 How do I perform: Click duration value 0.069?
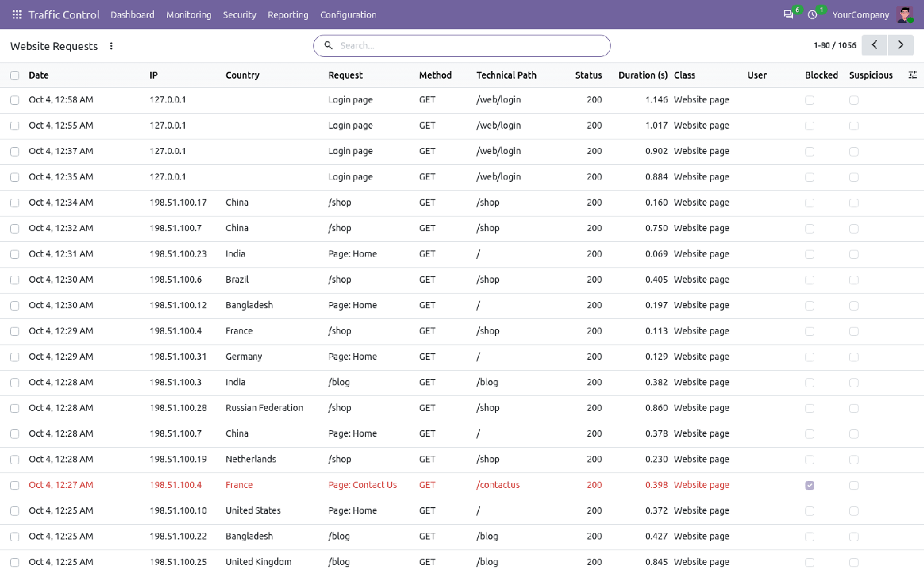point(657,254)
